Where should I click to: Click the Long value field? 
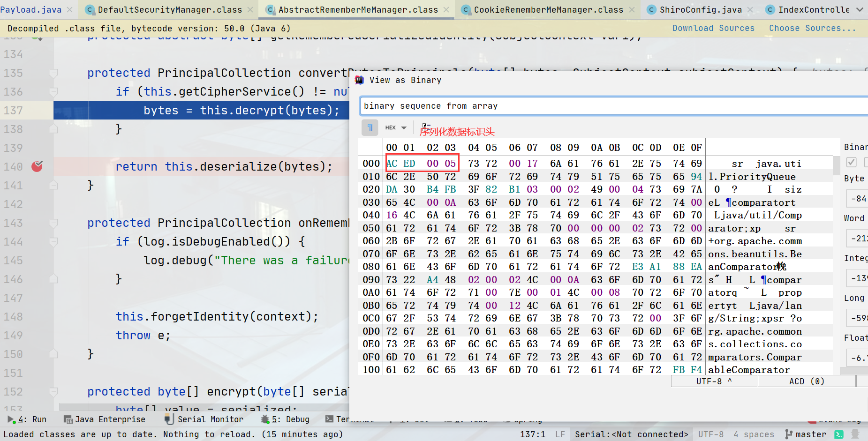click(x=857, y=318)
